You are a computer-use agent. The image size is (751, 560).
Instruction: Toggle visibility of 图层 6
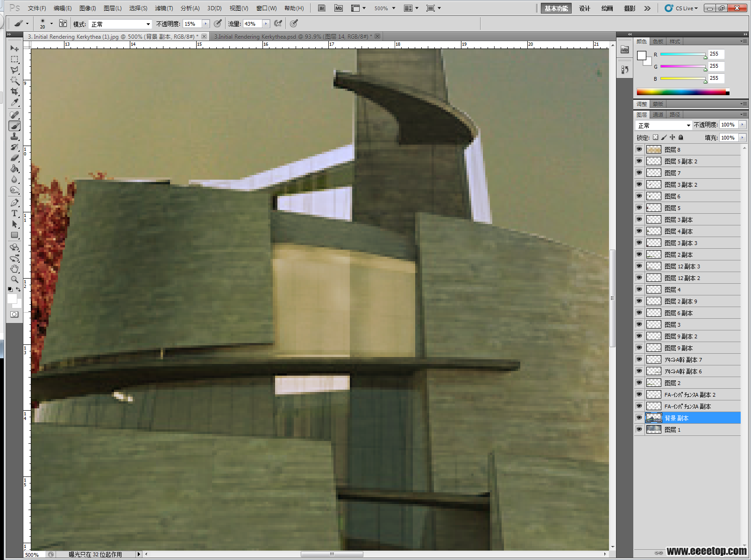coord(639,196)
